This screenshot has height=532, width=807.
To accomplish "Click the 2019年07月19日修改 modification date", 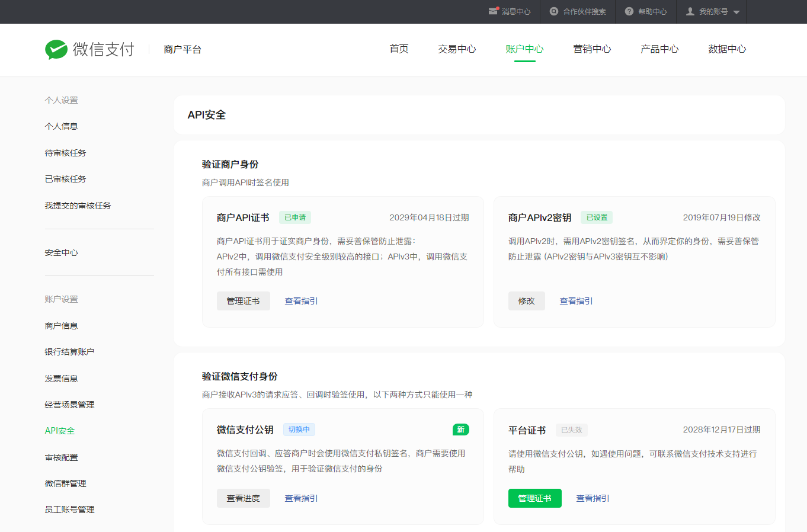I will point(722,217).
